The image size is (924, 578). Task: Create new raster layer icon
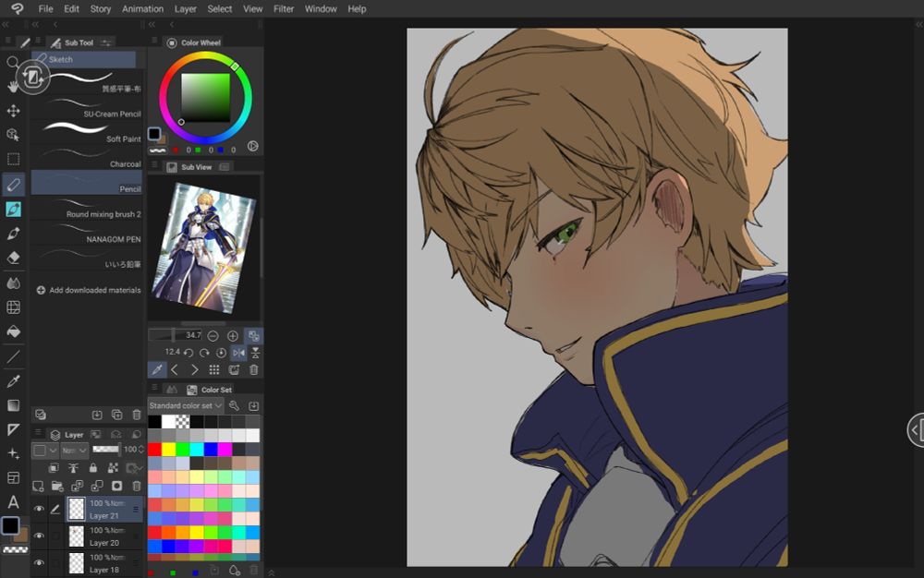[x=38, y=487]
